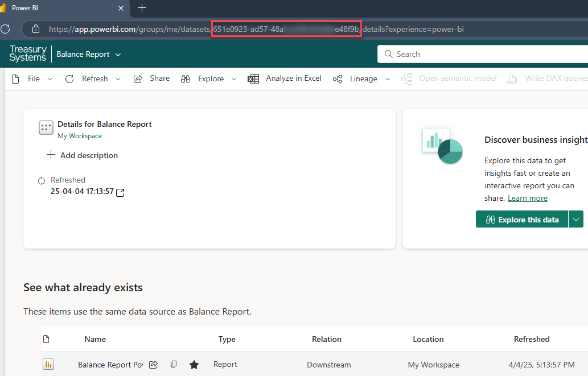Image resolution: width=588 pixels, height=376 pixels.
Task: Click the Excel icon in toolbar
Action: (x=253, y=78)
